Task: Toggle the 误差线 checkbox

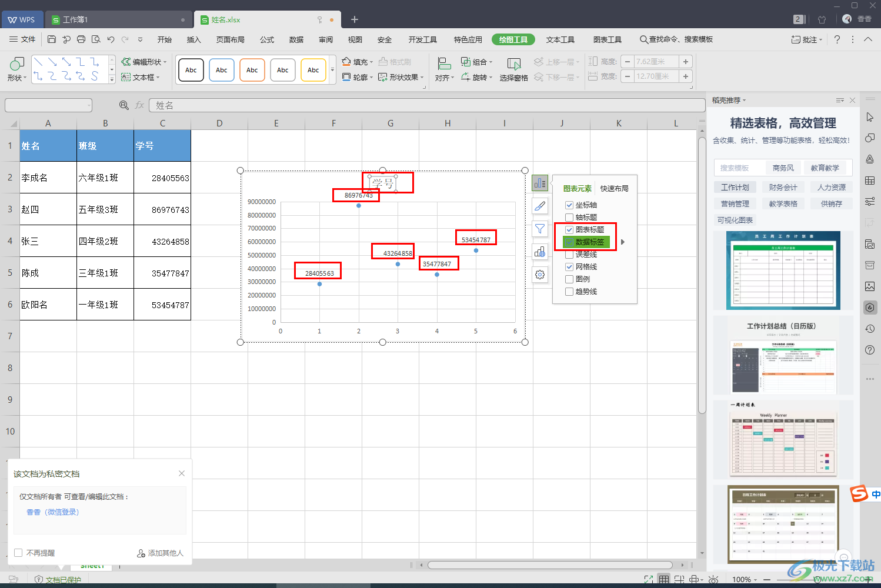Action: (569, 255)
